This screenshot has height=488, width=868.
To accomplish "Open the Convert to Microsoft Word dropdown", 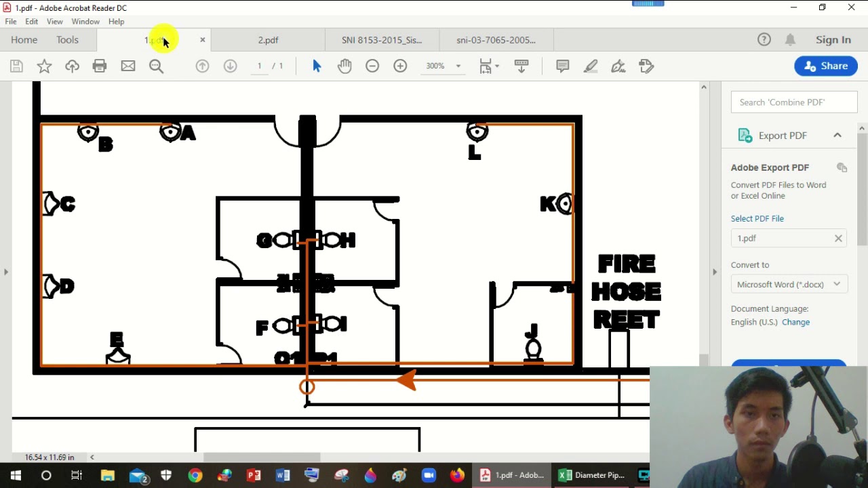I will 789,285.
